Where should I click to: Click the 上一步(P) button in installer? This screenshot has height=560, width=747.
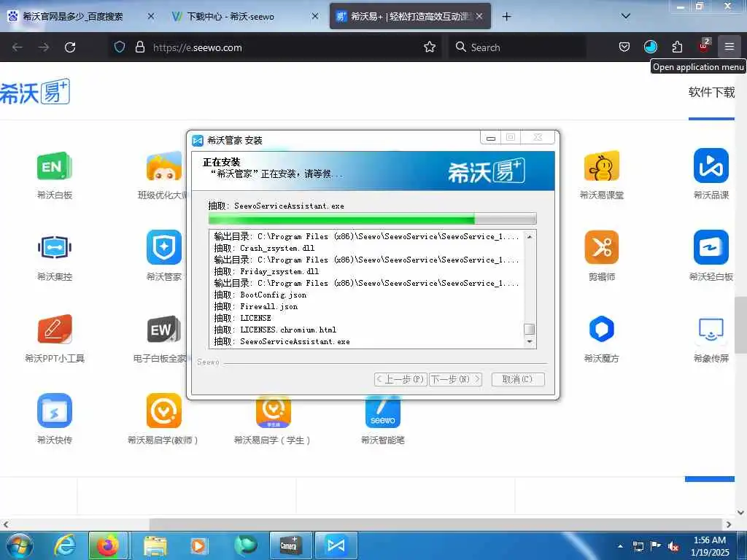click(x=400, y=379)
